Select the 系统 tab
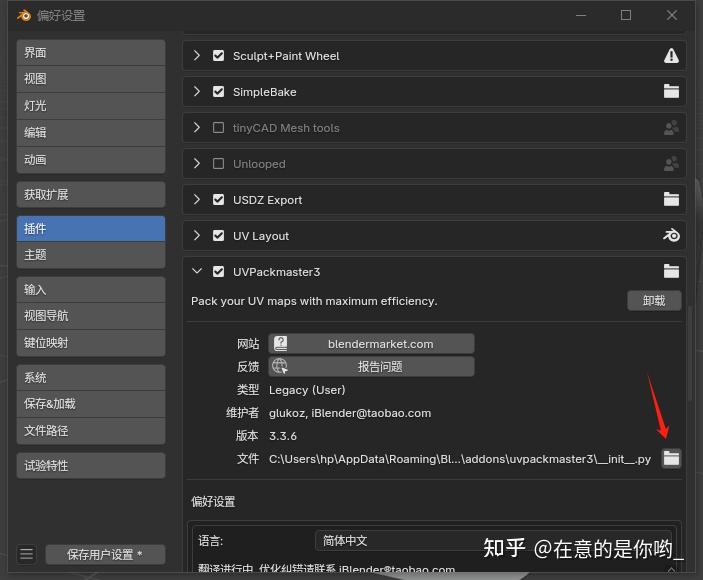This screenshot has height=580, width=703. (91, 377)
